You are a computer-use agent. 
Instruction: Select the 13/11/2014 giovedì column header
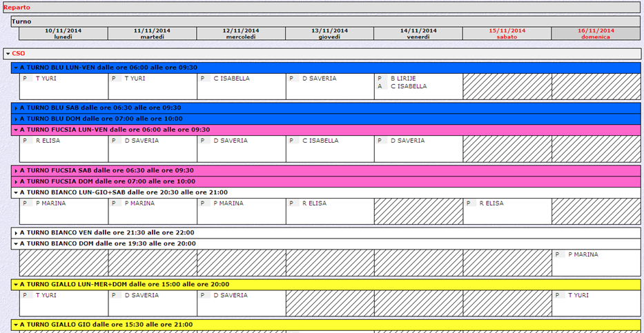click(330, 34)
